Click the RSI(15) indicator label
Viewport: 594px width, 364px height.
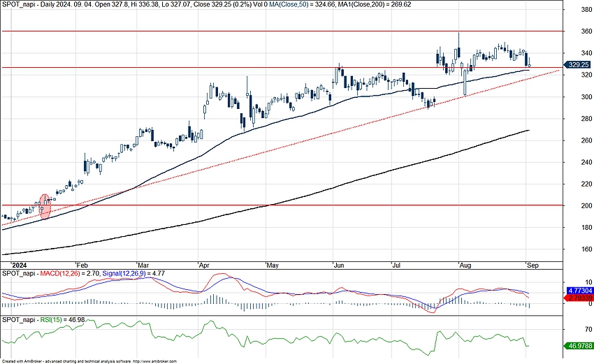(51, 319)
